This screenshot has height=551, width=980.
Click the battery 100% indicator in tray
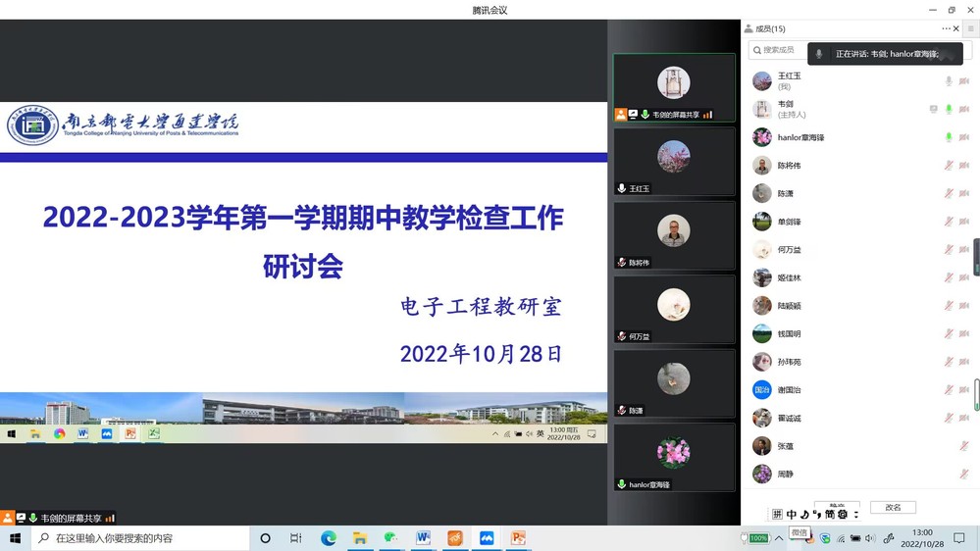coord(754,538)
